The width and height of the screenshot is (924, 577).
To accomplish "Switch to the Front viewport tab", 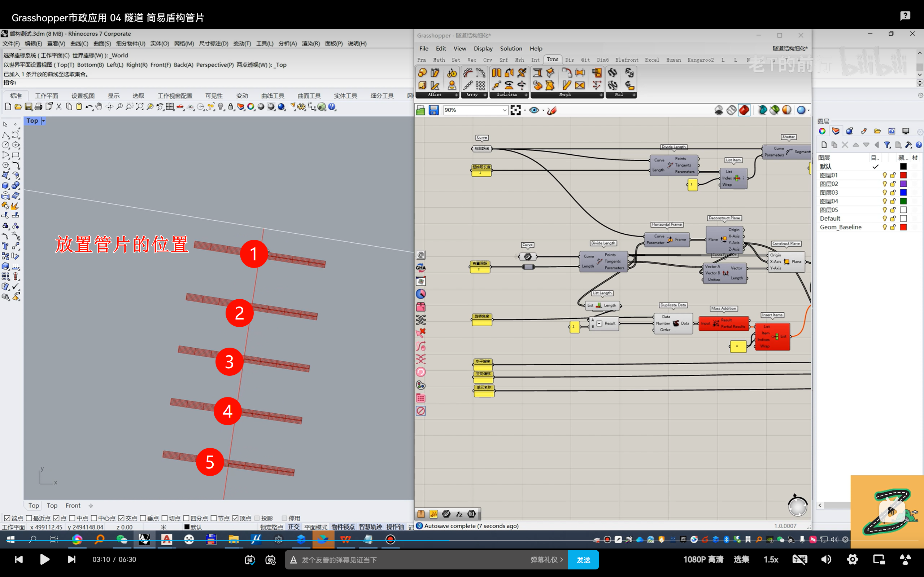I will point(73,505).
